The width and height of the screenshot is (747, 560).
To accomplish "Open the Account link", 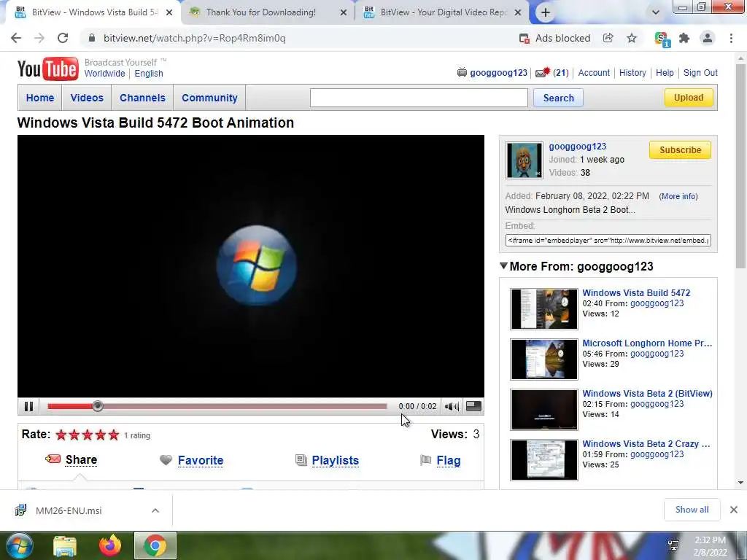I will pos(594,73).
